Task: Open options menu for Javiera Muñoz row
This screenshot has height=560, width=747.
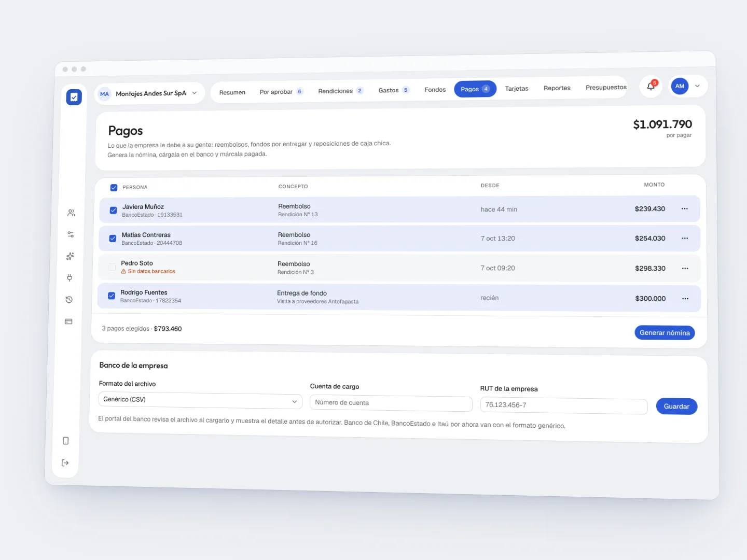Action: pos(685,209)
